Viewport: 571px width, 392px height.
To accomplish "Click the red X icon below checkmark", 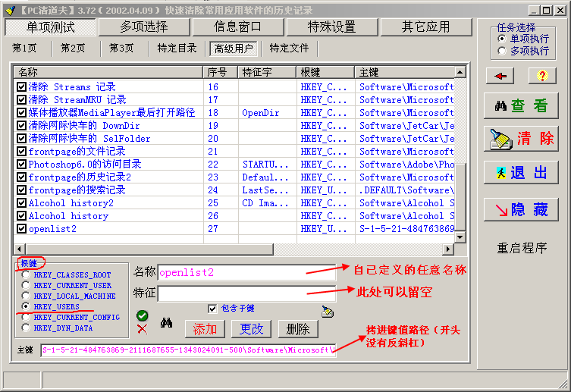I will tap(142, 328).
